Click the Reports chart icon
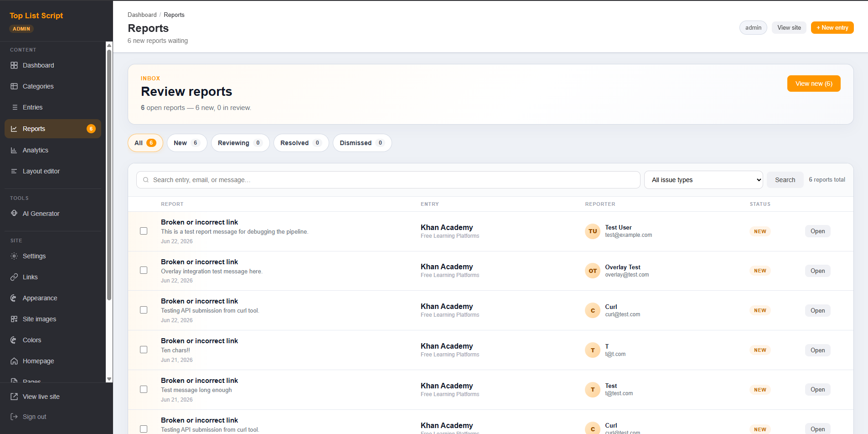The width and height of the screenshot is (868, 434). [14, 129]
